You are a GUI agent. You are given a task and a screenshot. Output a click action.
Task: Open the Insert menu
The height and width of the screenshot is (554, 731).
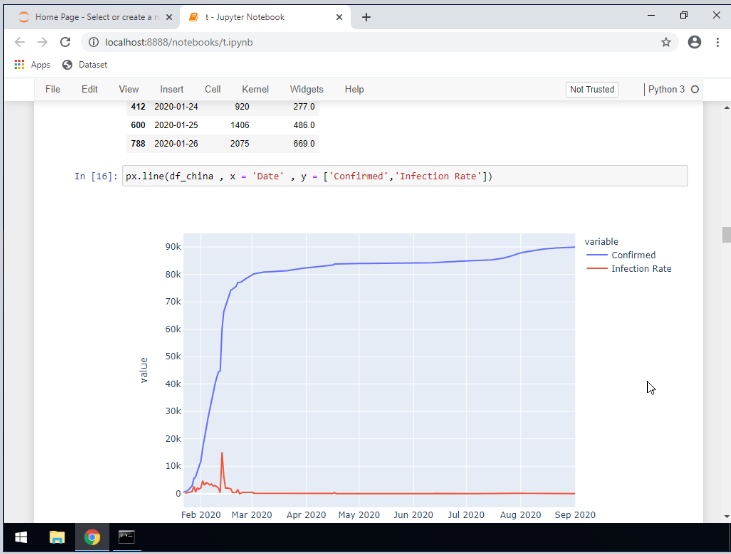[172, 90]
